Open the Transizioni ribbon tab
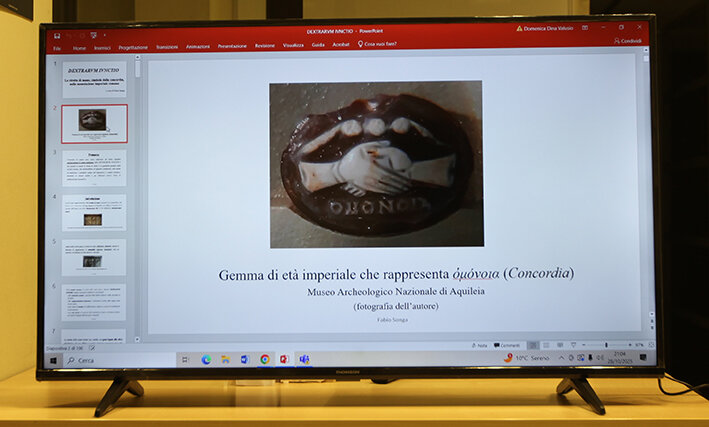Image resolution: width=709 pixels, height=427 pixels. click(167, 46)
